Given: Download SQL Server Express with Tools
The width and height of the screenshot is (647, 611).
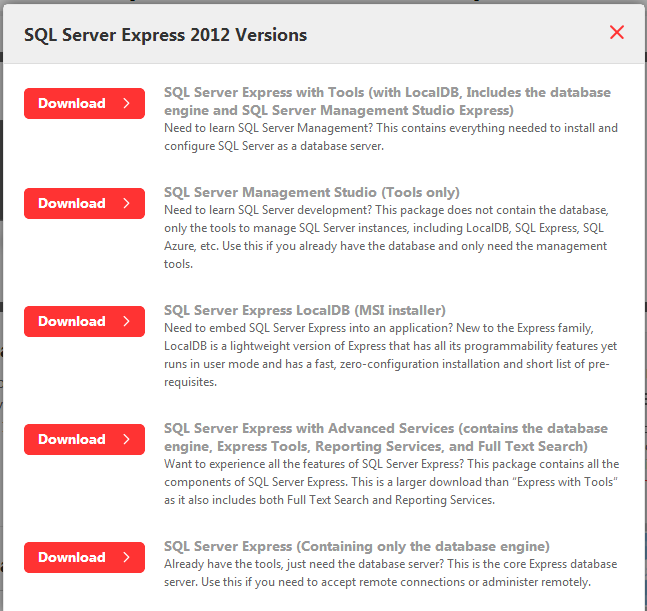Looking at the screenshot, I should pos(84,103).
